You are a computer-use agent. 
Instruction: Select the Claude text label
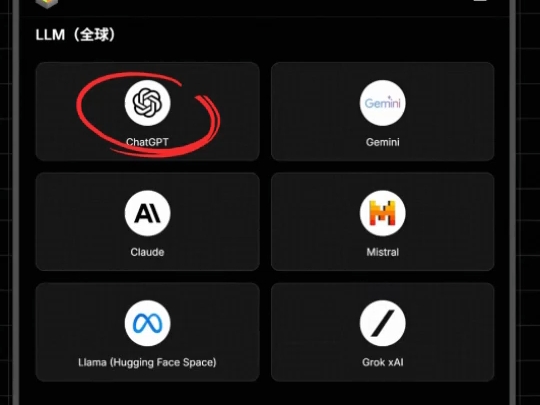pyautogui.click(x=147, y=252)
